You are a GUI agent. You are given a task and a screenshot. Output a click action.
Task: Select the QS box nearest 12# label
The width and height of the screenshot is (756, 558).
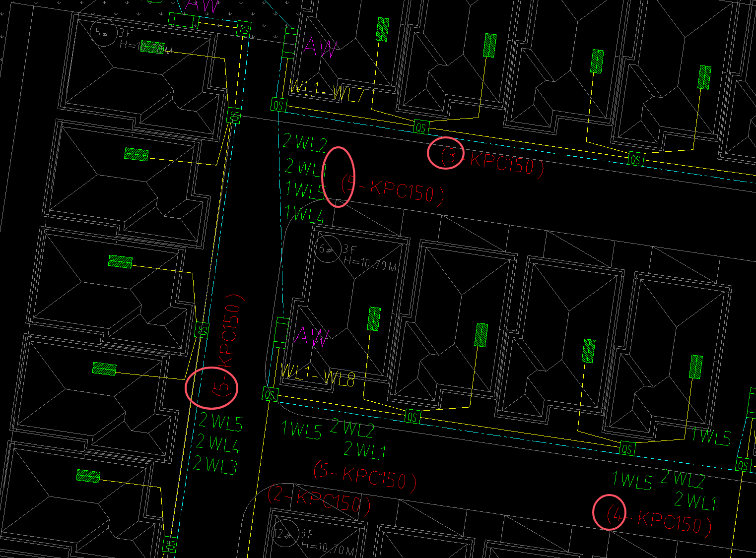(170, 544)
